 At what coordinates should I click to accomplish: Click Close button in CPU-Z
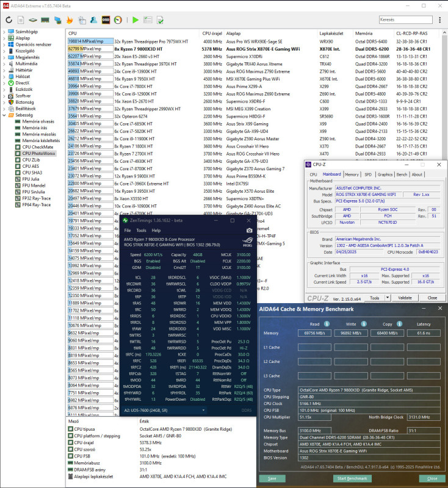pyautogui.click(x=432, y=298)
